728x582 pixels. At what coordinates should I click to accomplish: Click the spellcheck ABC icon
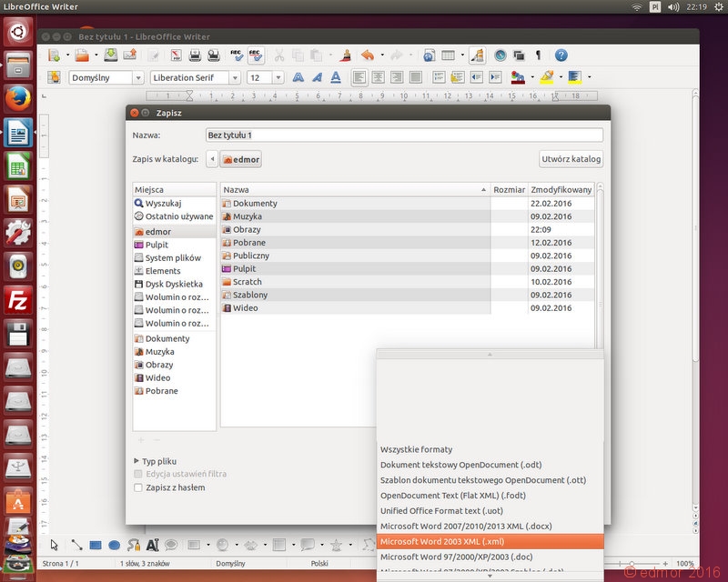(x=237, y=55)
